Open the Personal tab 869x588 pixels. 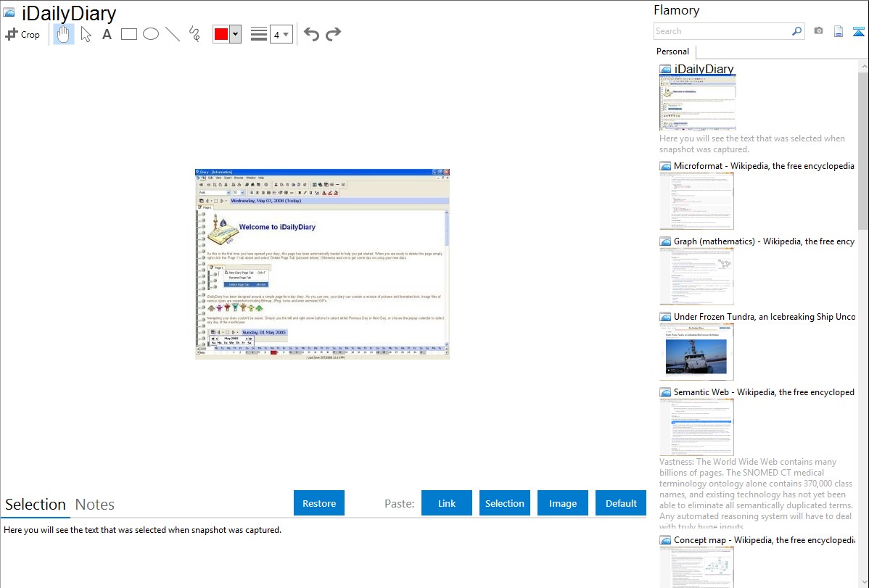(x=673, y=51)
